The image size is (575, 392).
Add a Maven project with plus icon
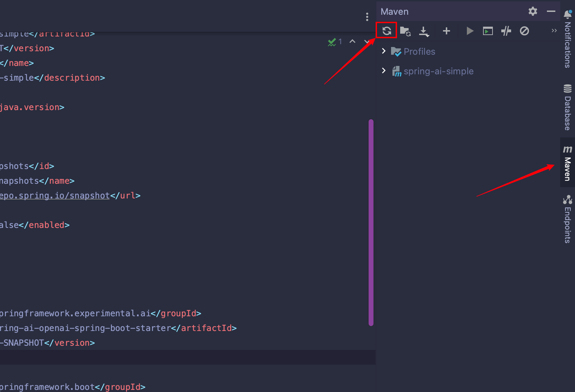pos(446,31)
